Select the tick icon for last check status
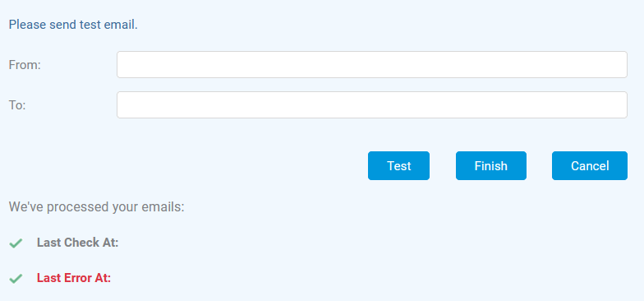The height and width of the screenshot is (301, 644). point(16,243)
